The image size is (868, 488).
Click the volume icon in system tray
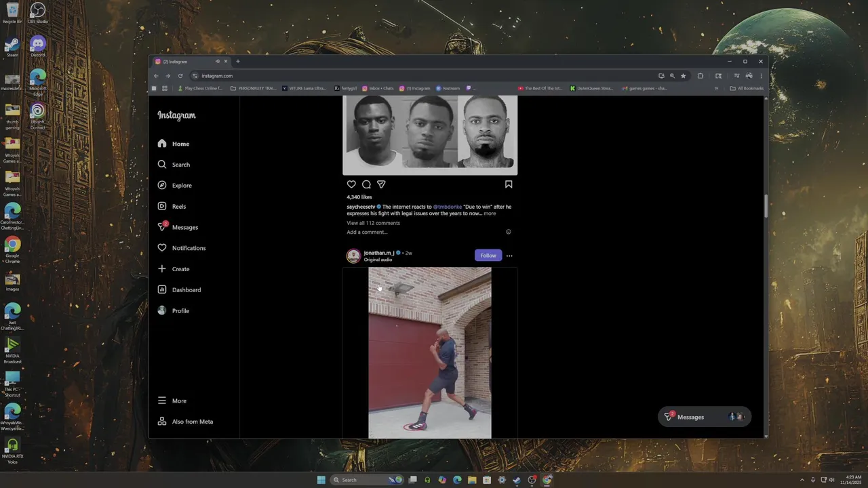tap(833, 480)
